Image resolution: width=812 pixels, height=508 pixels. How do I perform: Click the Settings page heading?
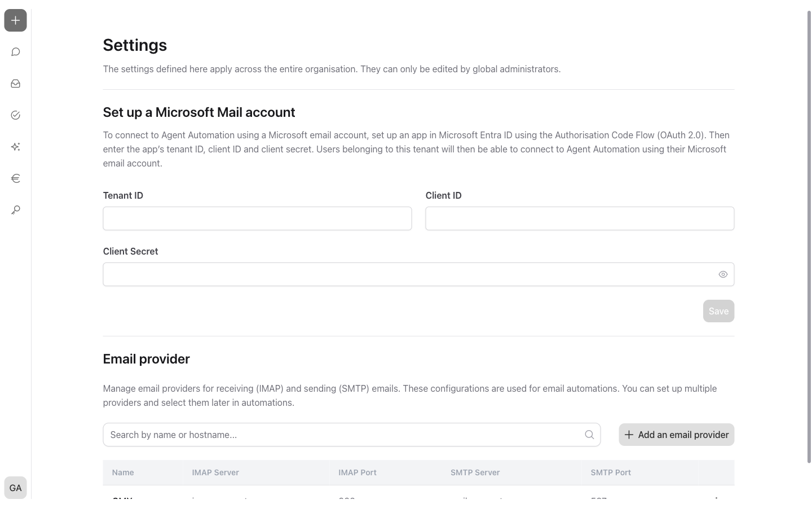pyautogui.click(x=135, y=45)
